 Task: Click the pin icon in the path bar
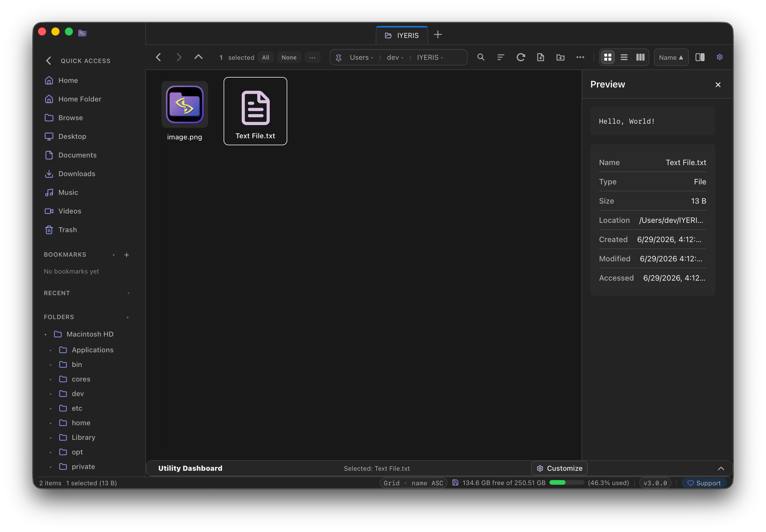click(x=339, y=58)
